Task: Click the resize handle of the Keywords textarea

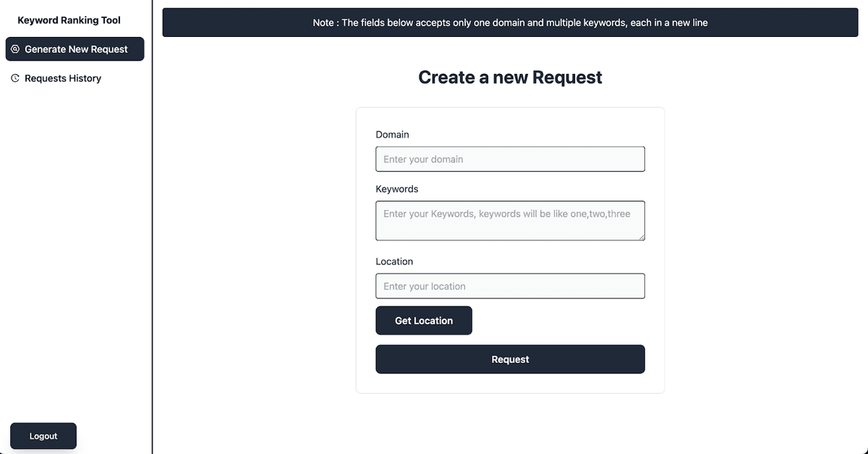Action: click(642, 238)
